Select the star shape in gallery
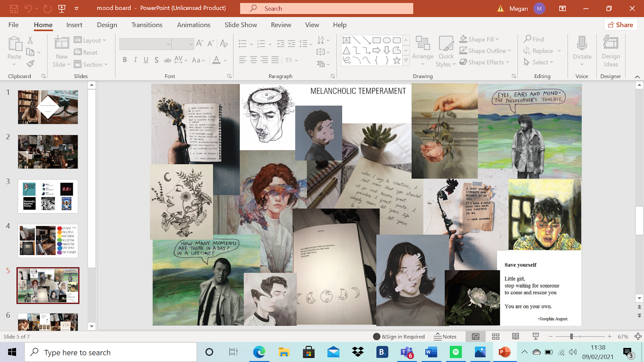The image size is (644, 362). (397, 60)
